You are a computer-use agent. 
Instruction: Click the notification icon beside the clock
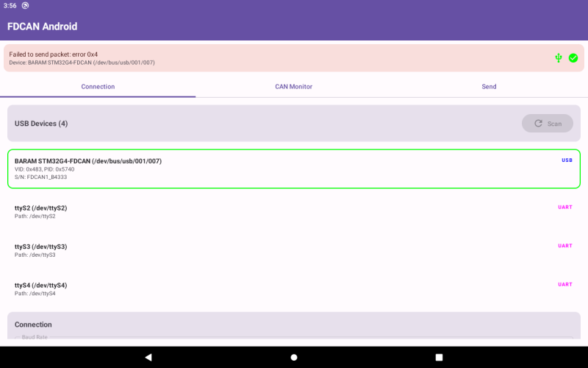point(25,5)
